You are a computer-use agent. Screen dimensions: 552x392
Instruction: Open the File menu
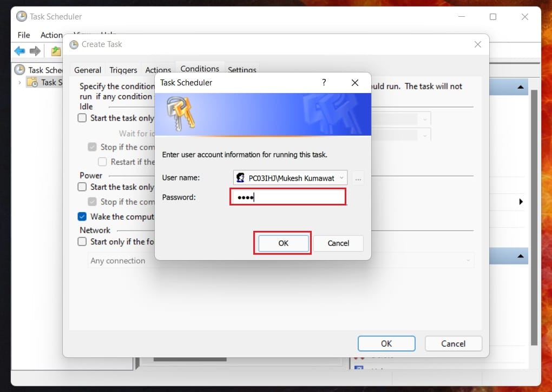click(24, 35)
